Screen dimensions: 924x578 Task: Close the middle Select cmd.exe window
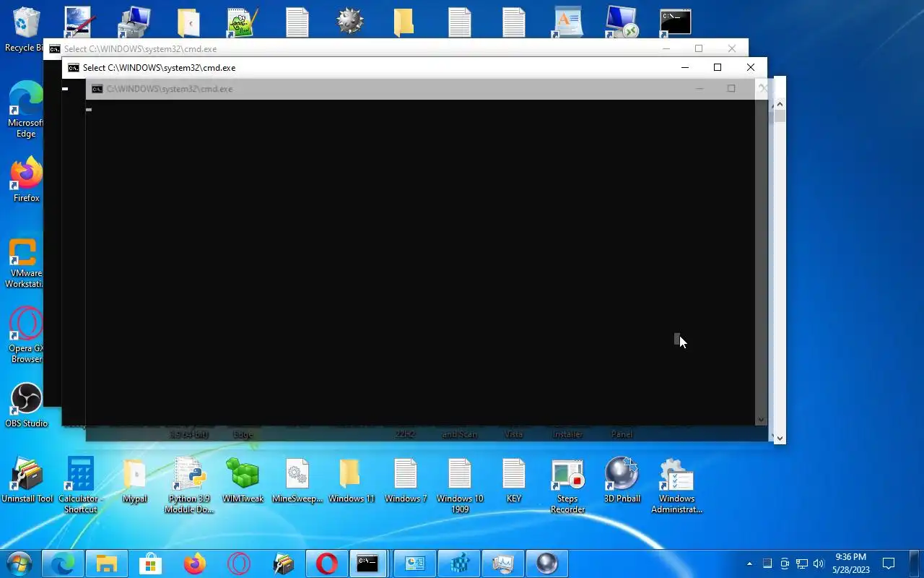751,67
